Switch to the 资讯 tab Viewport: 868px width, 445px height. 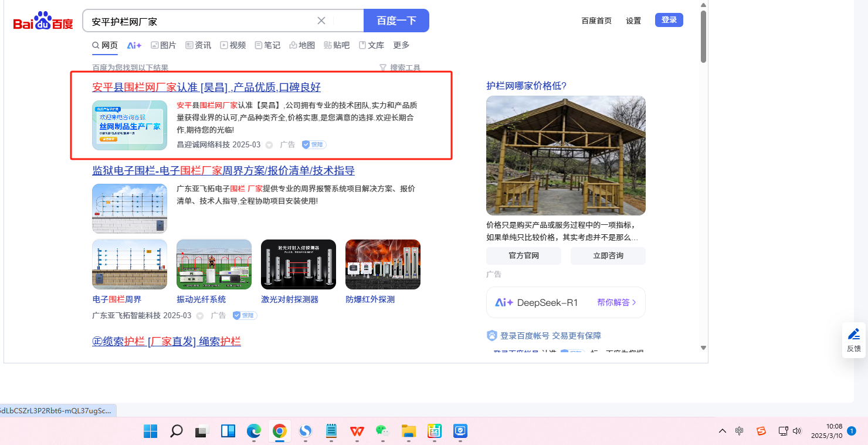pos(198,45)
